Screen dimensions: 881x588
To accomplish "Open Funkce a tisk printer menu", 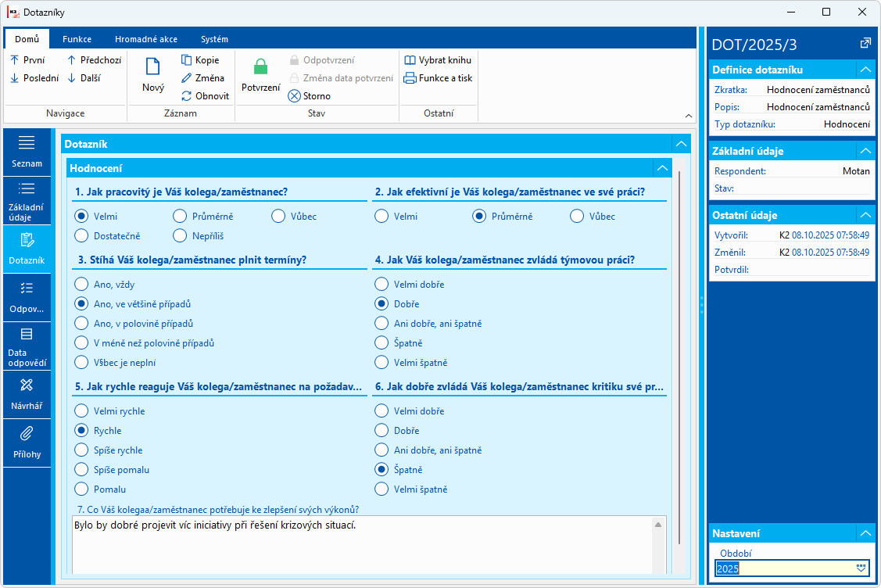I will click(439, 78).
